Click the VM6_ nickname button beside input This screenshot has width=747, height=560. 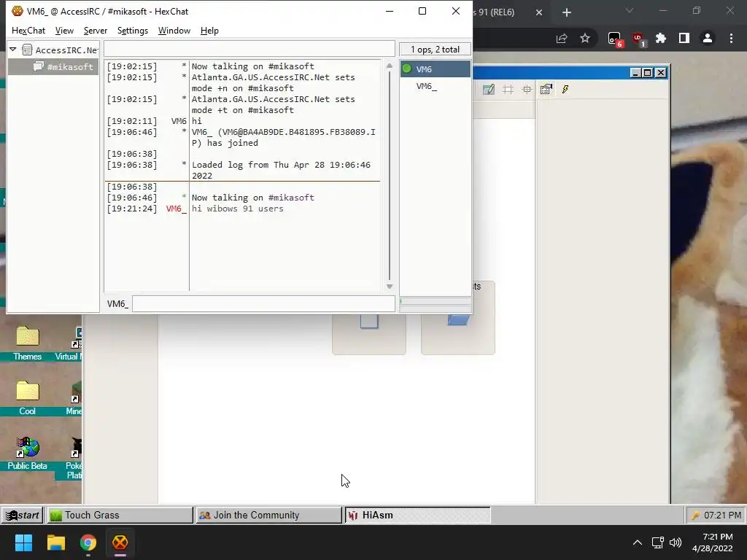(x=117, y=304)
